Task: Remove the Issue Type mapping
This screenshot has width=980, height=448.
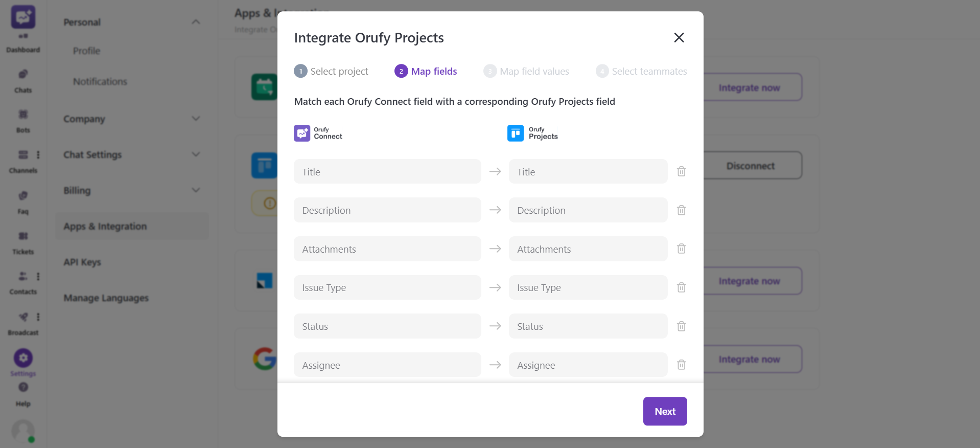Action: point(681,287)
